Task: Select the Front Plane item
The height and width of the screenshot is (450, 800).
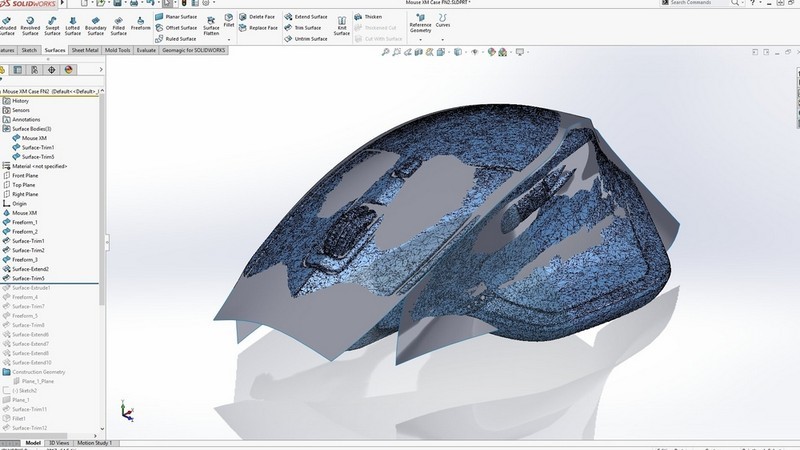Action: tap(25, 175)
